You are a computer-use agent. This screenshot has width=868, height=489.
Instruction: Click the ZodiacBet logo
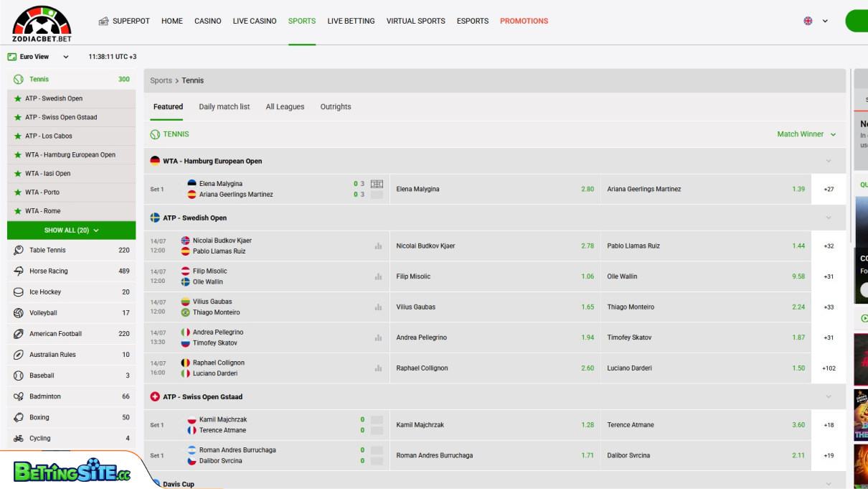pyautogui.click(x=42, y=23)
